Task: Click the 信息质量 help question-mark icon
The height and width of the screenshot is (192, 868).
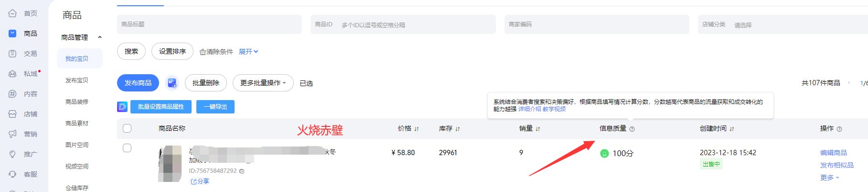Action: pos(632,129)
